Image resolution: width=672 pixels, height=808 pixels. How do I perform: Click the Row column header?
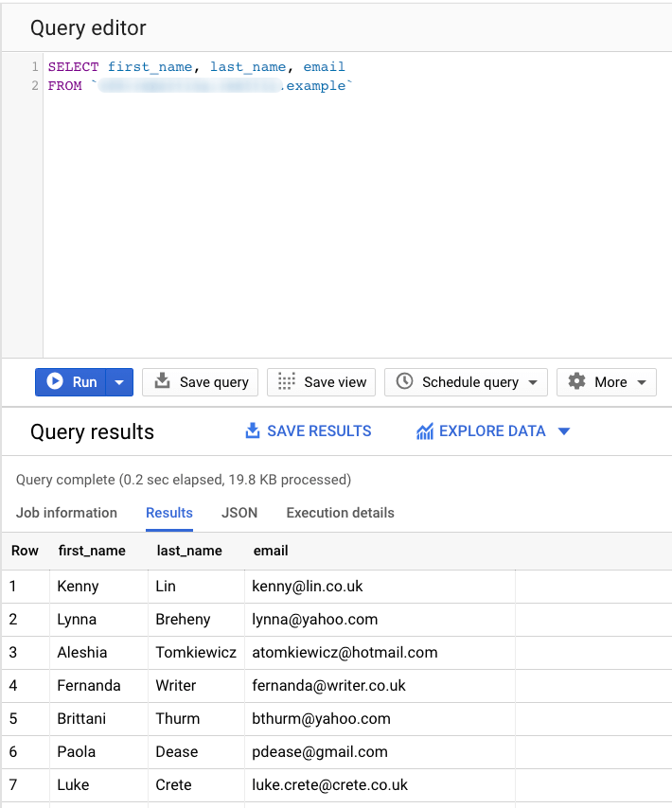25,551
